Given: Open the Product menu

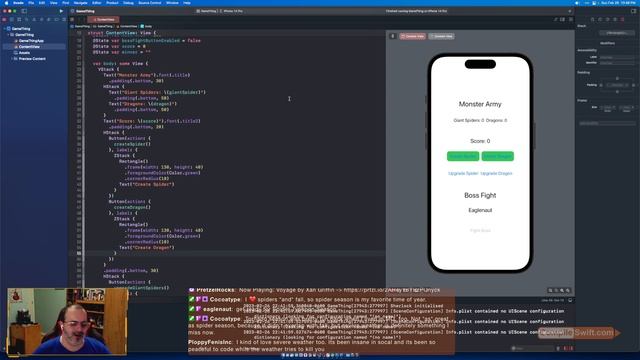Looking at the screenshot, I should [112, 3].
